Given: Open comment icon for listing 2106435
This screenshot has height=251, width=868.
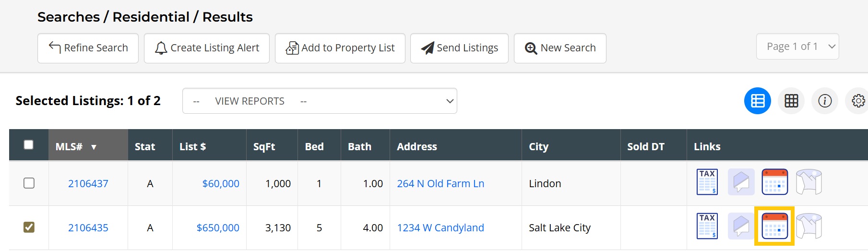Looking at the screenshot, I should coord(741,227).
